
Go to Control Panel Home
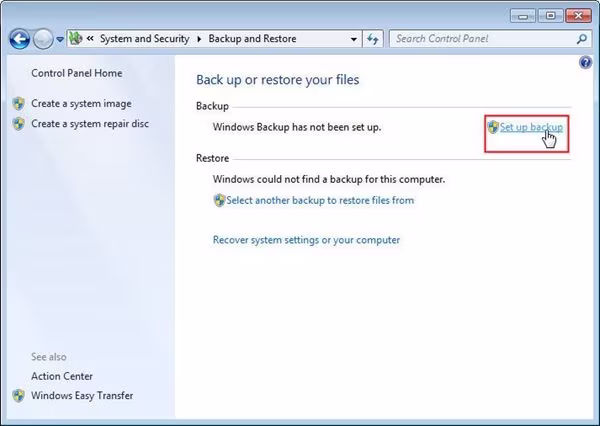coord(77,73)
